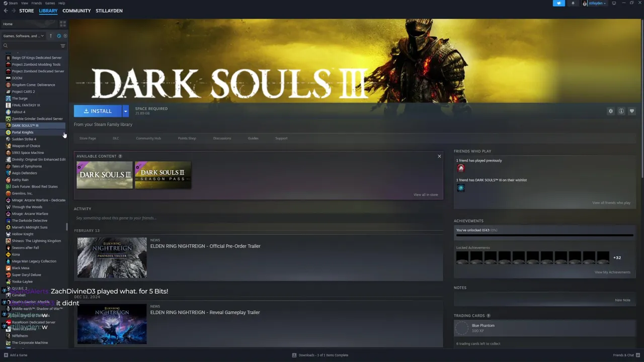This screenshot has height=362, width=644.
Task: Open the Help menu
Action: coord(61,3)
